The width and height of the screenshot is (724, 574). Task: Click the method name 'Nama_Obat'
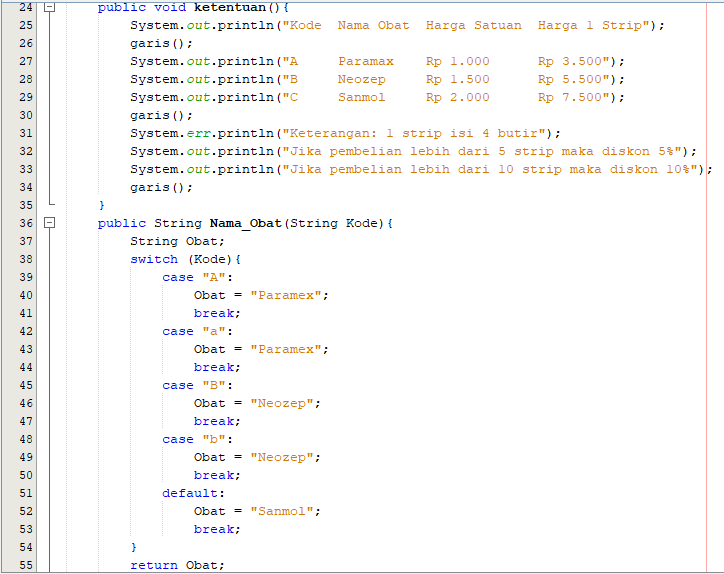246,224
